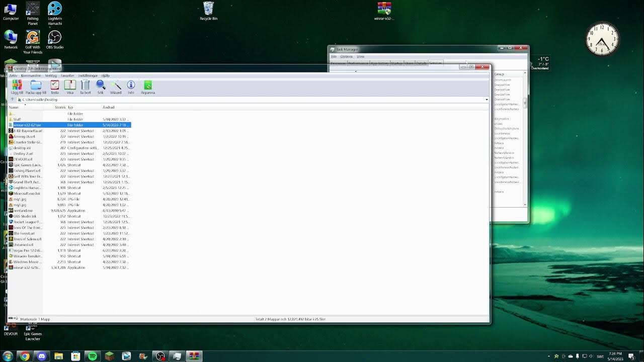Image resolution: width=644 pixels, height=362 pixels.
Task: Select the Winaero Tweaker shortcut row
Action: [x=69, y=256]
